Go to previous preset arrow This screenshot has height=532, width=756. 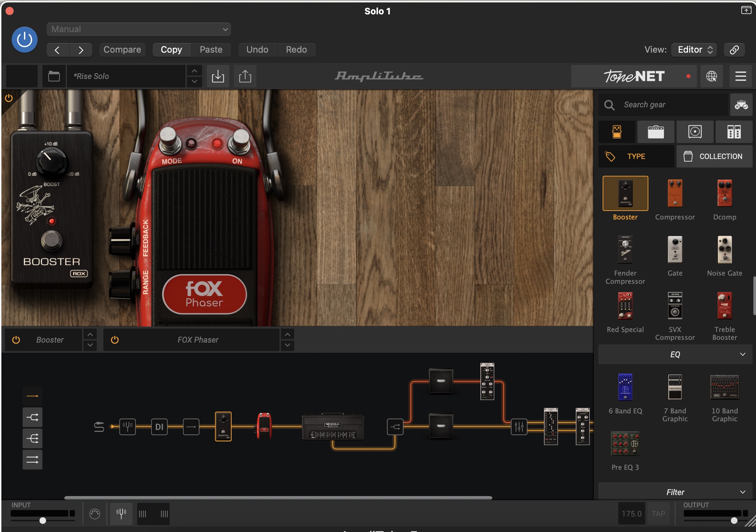(57, 50)
